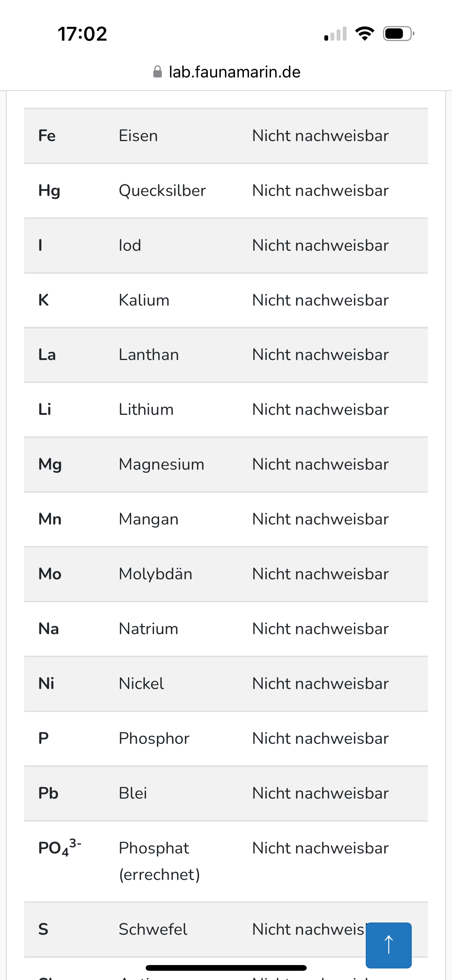Tap the lab.faunamarin.de address bar

click(x=234, y=72)
